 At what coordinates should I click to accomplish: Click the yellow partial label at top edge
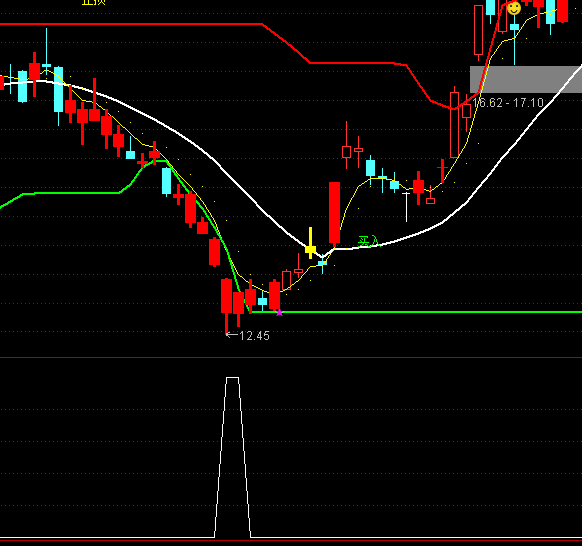(94, 2)
